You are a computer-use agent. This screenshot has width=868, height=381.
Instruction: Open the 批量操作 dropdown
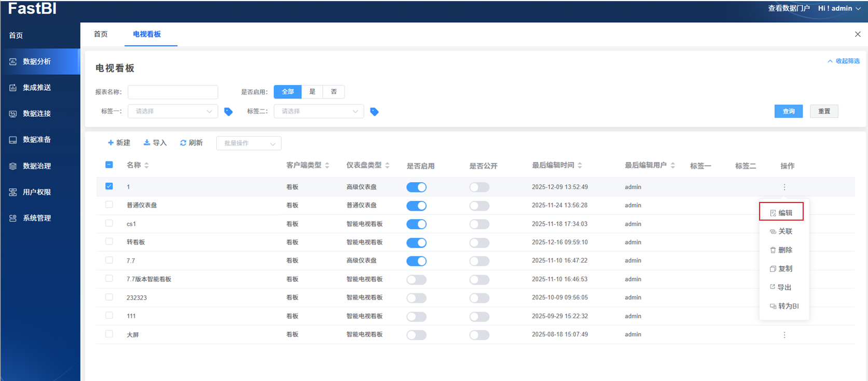(249, 143)
